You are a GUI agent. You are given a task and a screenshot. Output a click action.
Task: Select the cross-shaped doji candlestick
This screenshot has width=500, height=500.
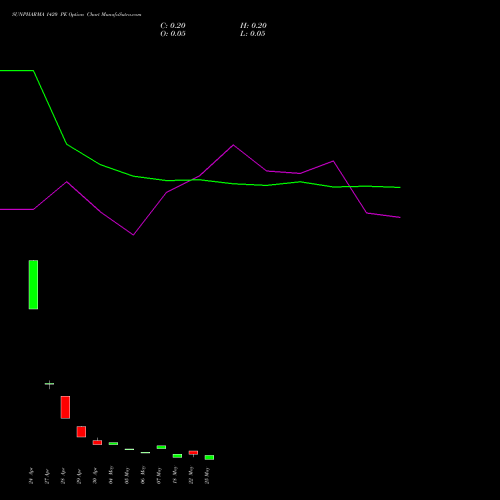[49, 384]
